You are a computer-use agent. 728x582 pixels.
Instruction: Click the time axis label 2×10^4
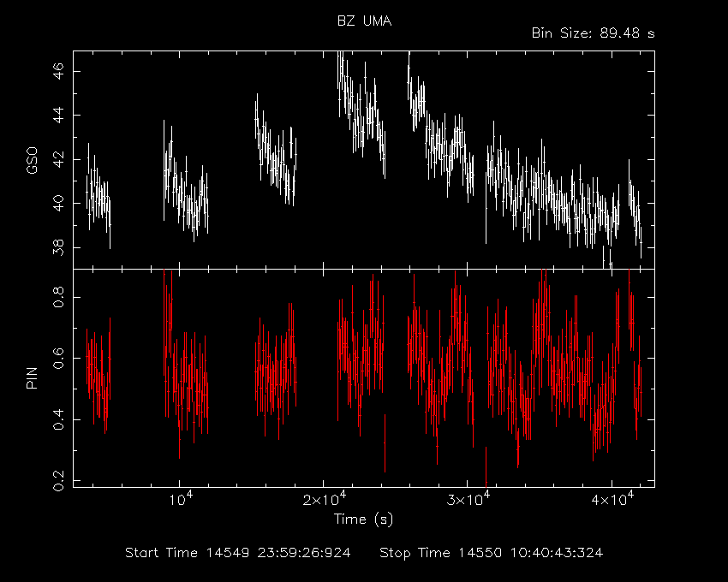click(x=324, y=499)
